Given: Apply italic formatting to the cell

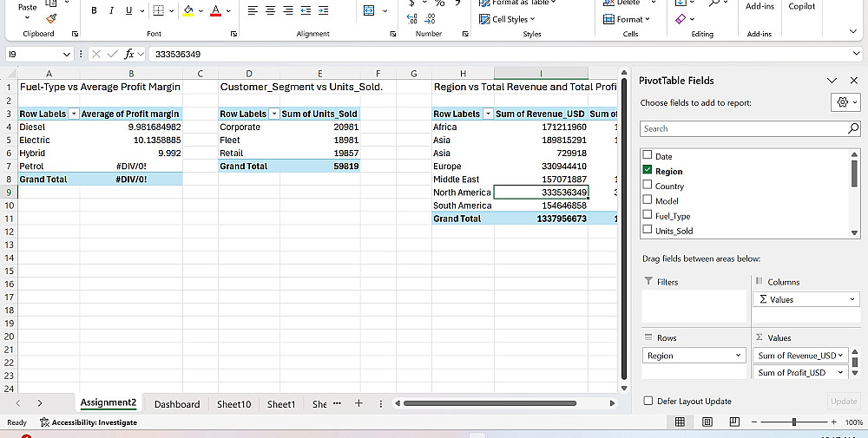Looking at the screenshot, I should 111,10.
